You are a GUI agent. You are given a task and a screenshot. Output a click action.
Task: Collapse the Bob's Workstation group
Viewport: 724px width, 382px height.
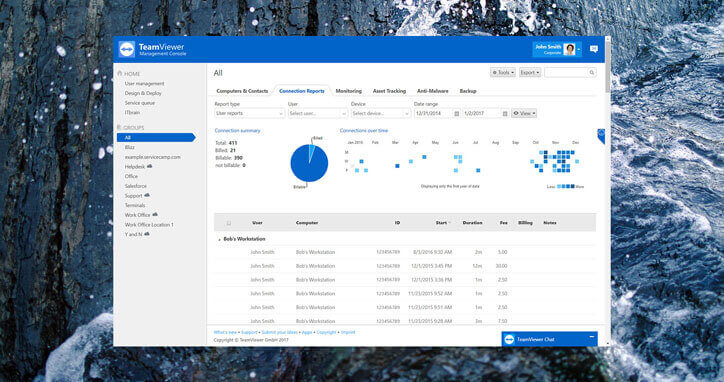219,240
